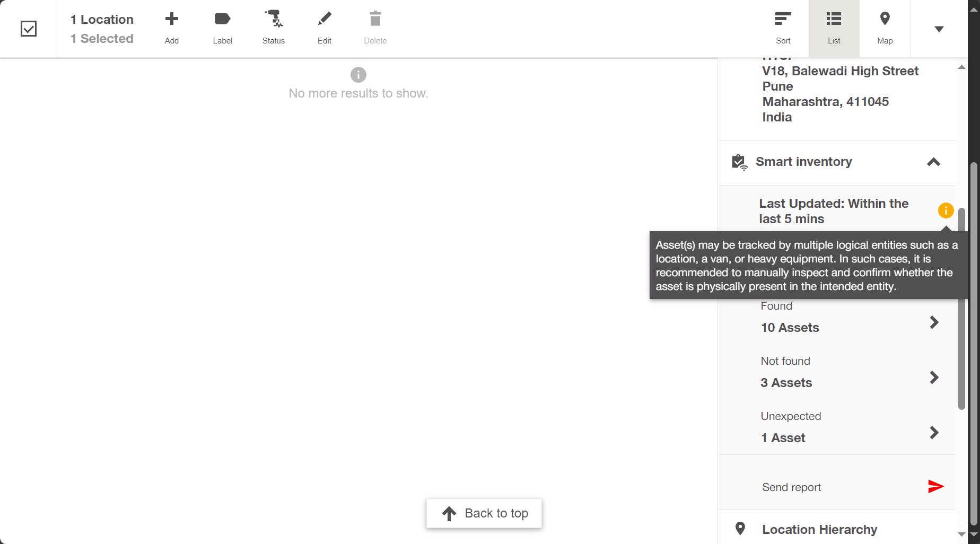980x544 pixels.
Task: Click the Delete trash icon
Action: pyautogui.click(x=375, y=20)
